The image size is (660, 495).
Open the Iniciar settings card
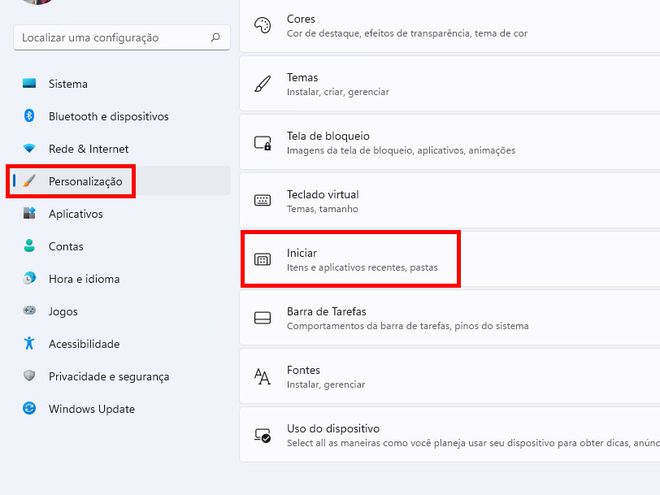[x=450, y=260]
